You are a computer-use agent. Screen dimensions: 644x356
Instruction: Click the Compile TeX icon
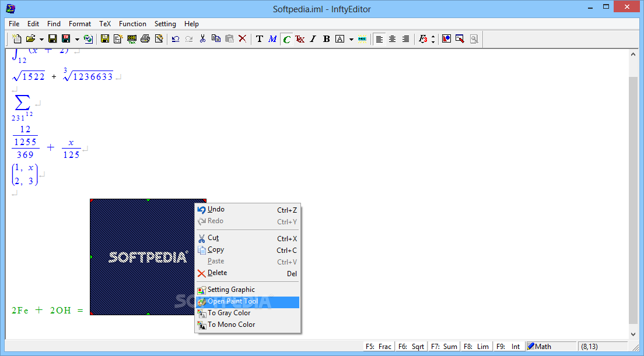pos(132,39)
